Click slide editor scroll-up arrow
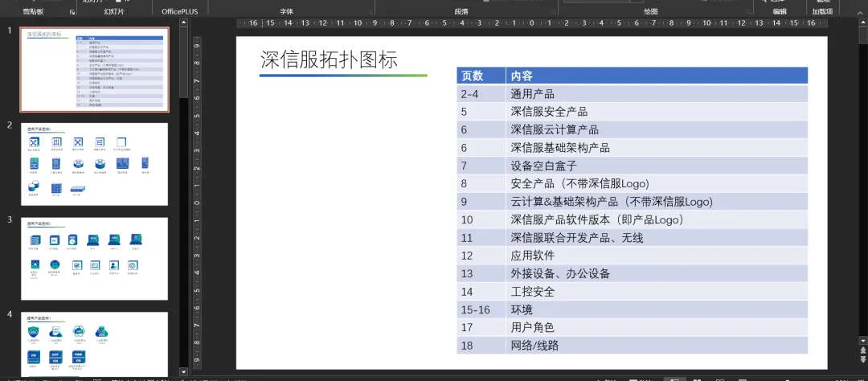 click(x=862, y=24)
